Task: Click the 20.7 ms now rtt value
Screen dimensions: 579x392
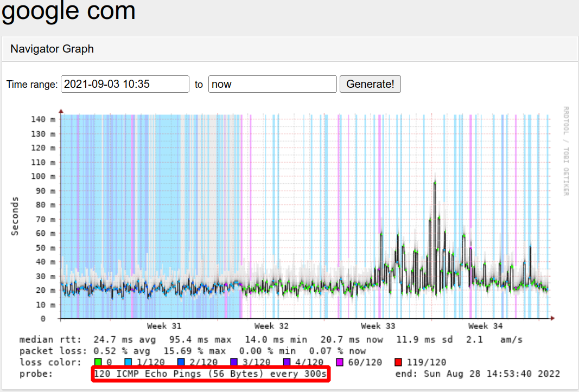Action: 352,339
